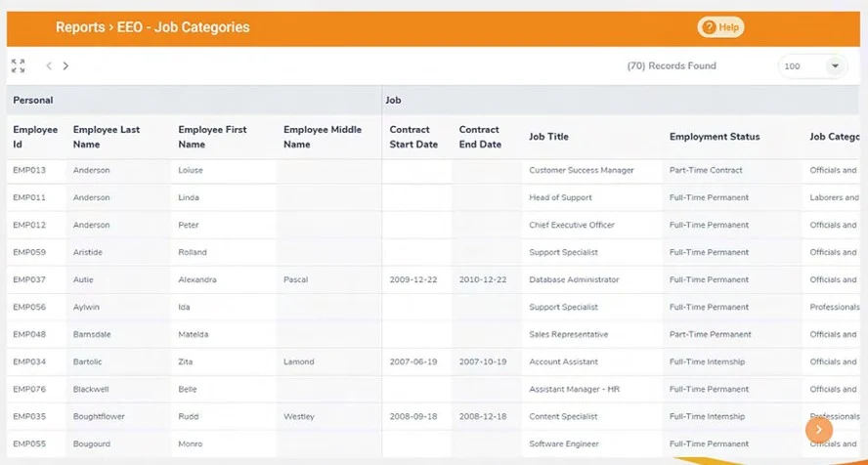Select the EMP055 cell

pyautogui.click(x=29, y=444)
